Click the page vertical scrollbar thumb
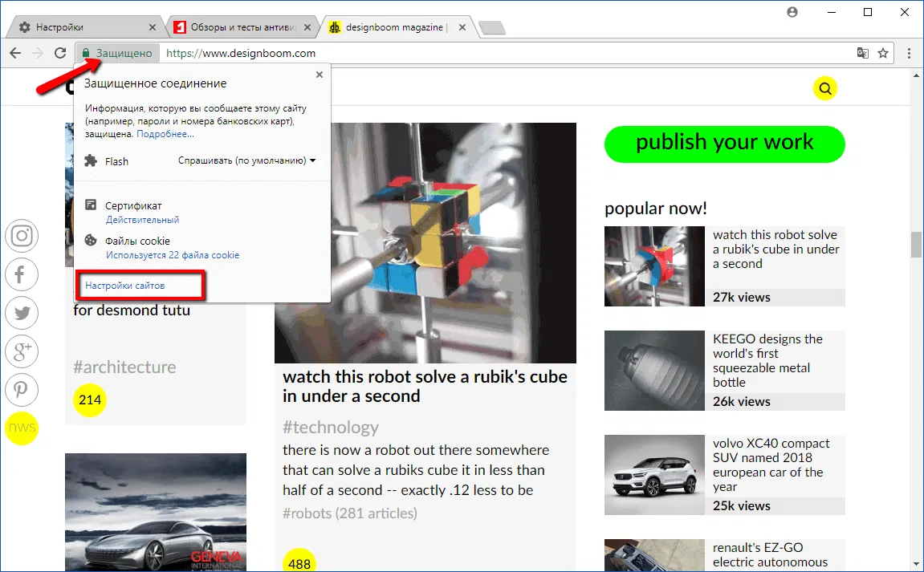Viewport: 924px width, 572px height. (916, 245)
